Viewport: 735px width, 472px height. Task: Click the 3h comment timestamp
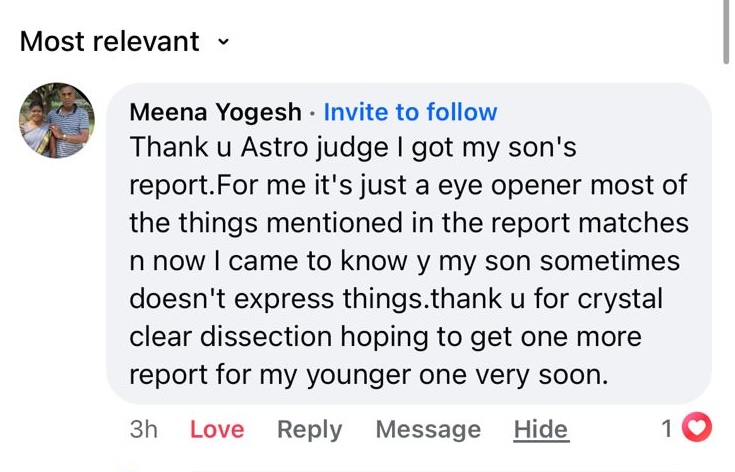click(144, 429)
